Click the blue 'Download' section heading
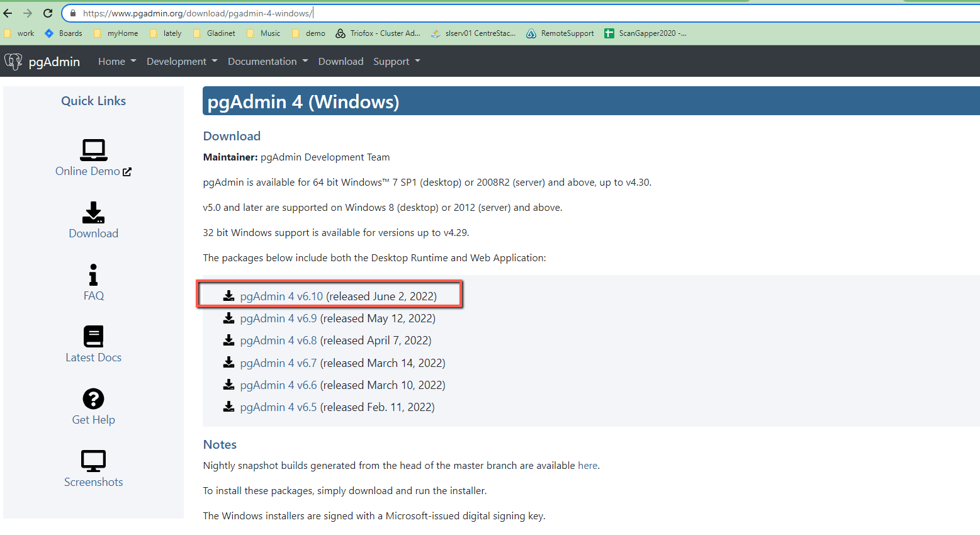This screenshot has height=535, width=980. 232,136
